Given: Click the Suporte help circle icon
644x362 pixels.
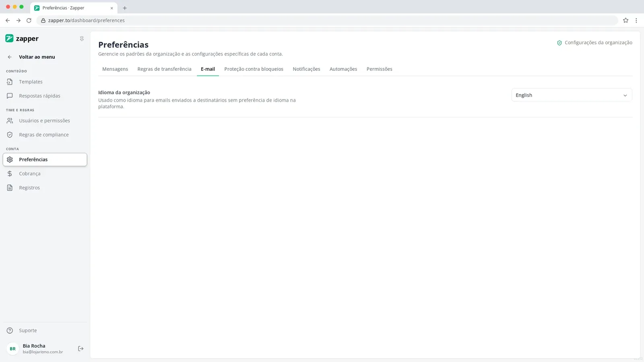Looking at the screenshot, I should tap(10, 331).
